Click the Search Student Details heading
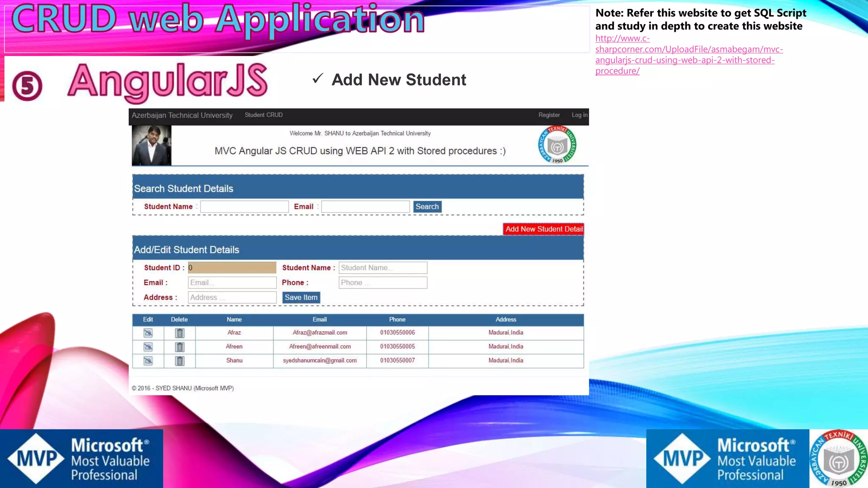 184,189
